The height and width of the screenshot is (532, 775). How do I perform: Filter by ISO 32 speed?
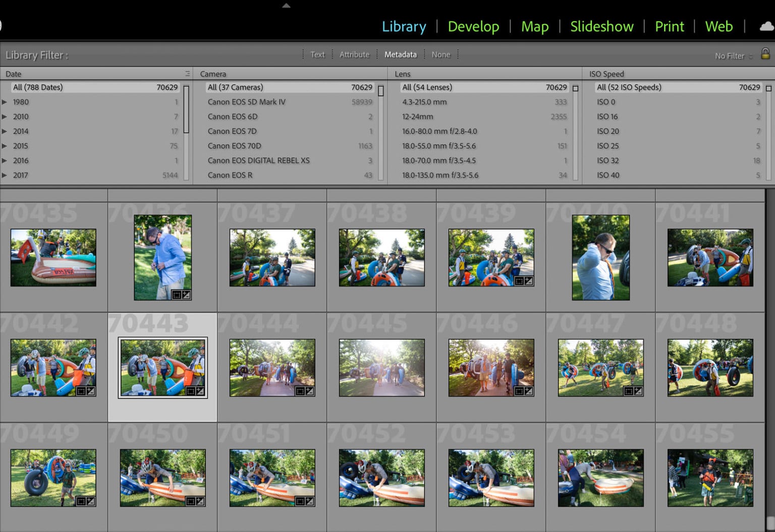pyautogui.click(x=607, y=160)
